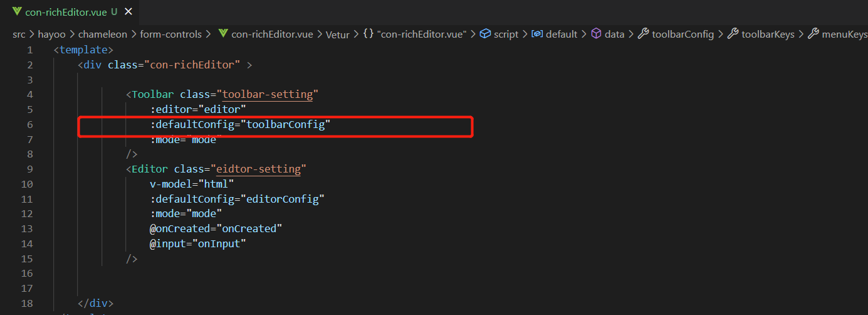Select the con-richEditor.vue editor tab
This screenshot has height=315, width=868.
point(70,12)
